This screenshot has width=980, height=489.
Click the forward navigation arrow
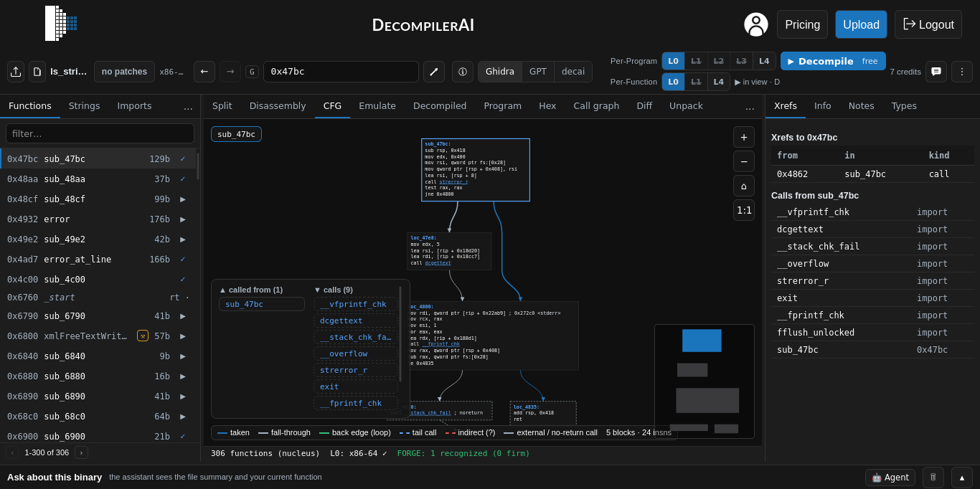[230, 72]
